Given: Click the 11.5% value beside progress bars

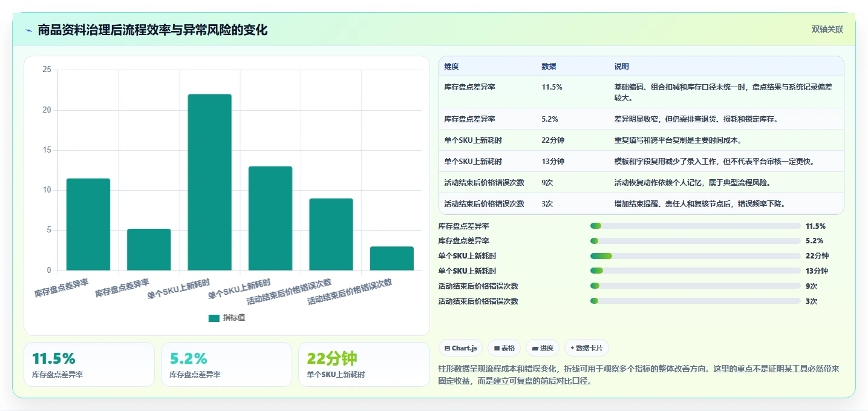Looking at the screenshot, I should (x=815, y=226).
